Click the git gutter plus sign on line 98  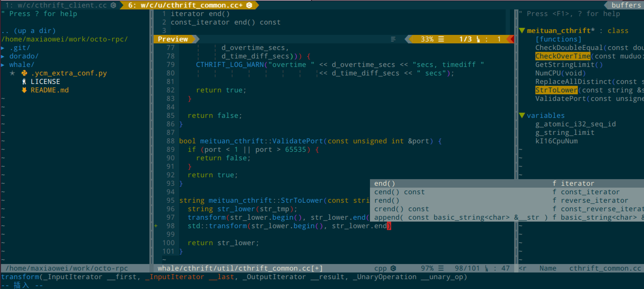coord(156,226)
